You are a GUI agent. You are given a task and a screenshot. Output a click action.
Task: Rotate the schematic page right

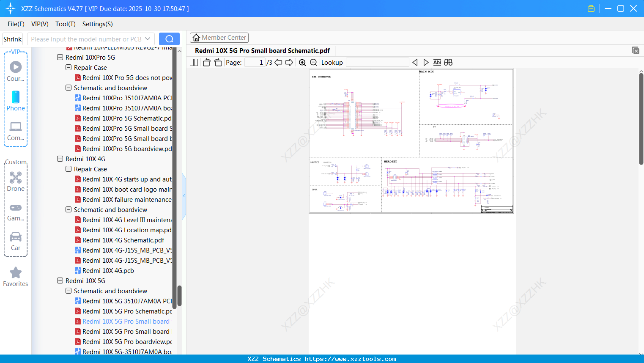coord(218,62)
